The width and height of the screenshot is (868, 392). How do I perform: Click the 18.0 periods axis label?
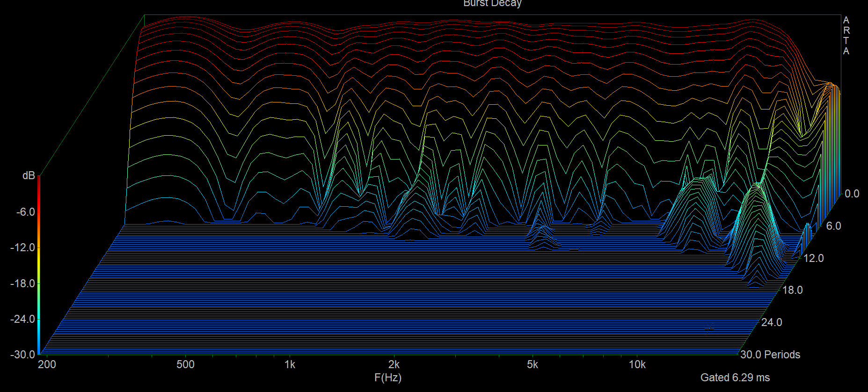pyautogui.click(x=792, y=290)
